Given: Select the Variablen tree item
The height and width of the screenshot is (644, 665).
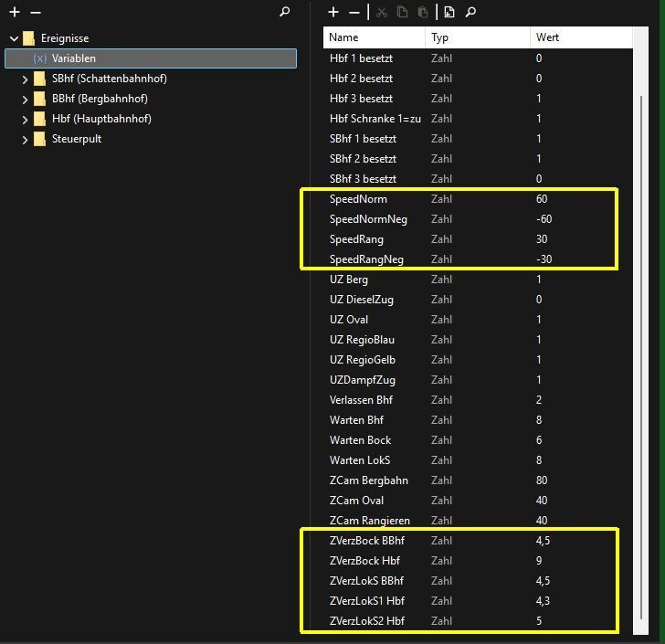Looking at the screenshot, I should 151,58.
